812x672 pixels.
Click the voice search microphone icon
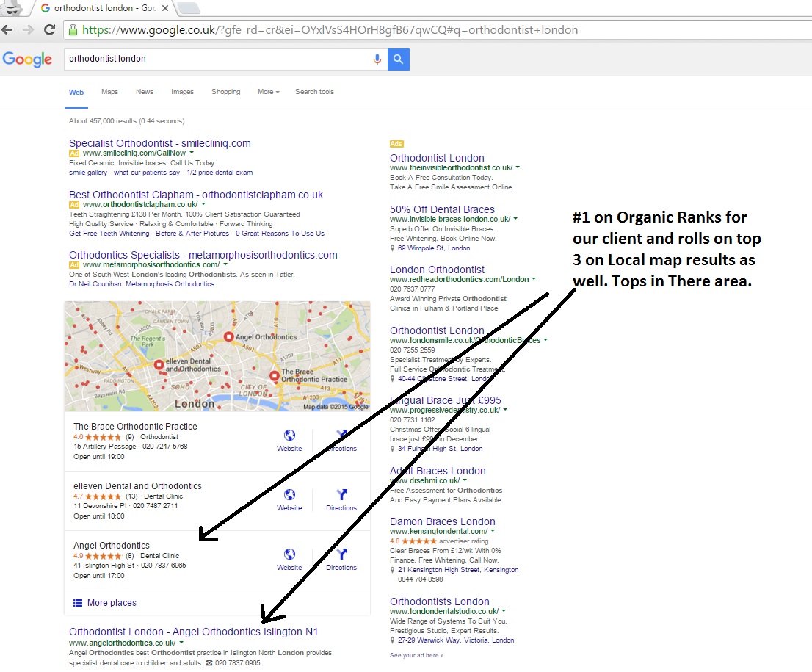click(377, 59)
